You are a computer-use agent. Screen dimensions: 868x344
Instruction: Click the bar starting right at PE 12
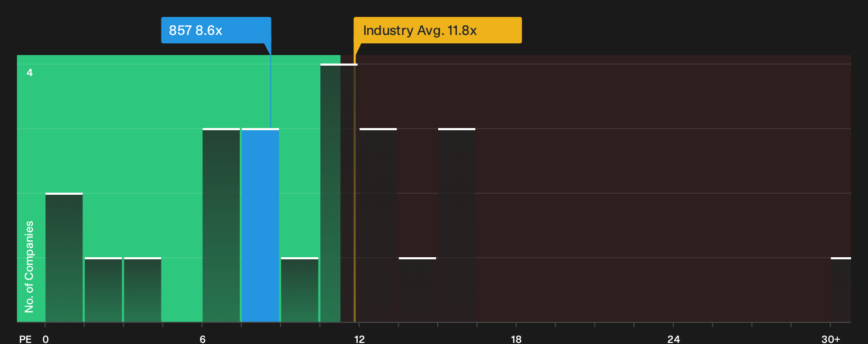click(x=378, y=225)
